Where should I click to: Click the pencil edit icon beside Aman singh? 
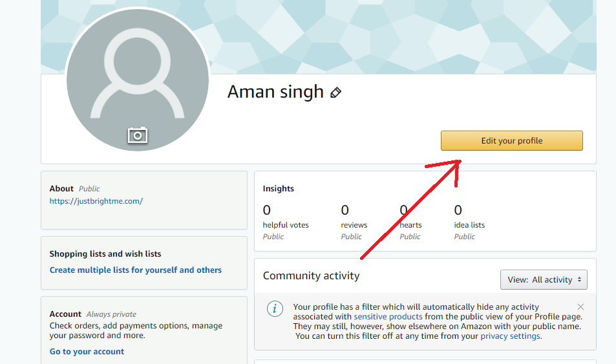[x=335, y=92]
